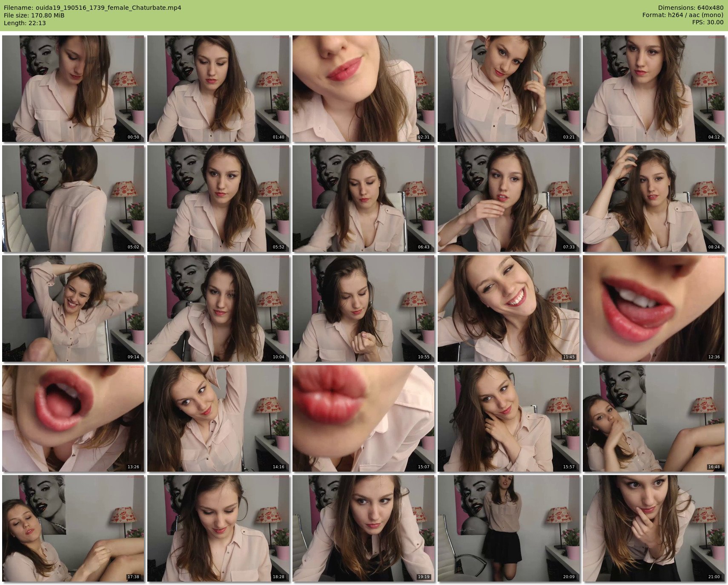Screen dimensions: 728x585
Task: Open the frame with timestamp 06:43
Action: click(x=364, y=199)
